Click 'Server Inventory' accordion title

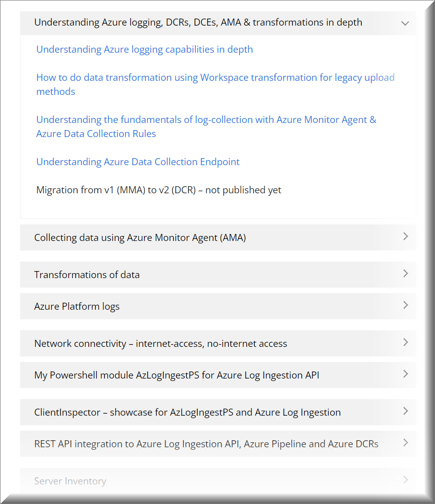pos(70,481)
